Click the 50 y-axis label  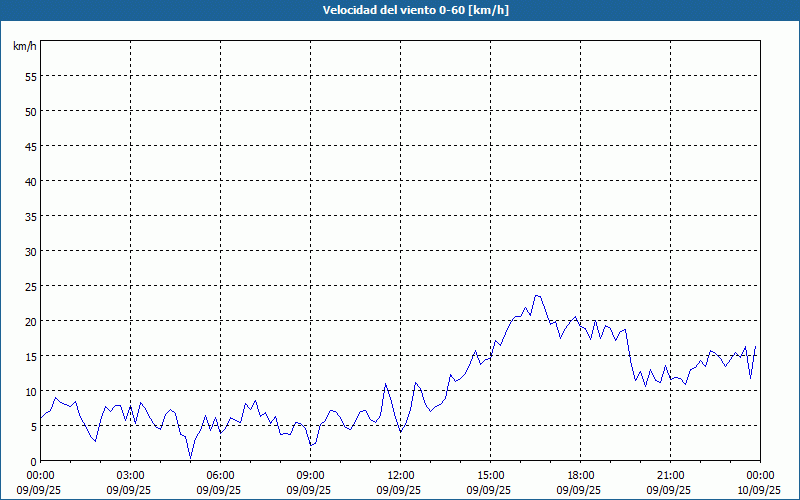[x=30, y=111]
